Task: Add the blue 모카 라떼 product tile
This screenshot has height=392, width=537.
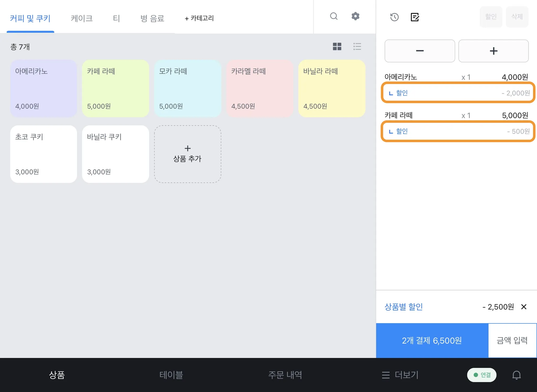Action: [x=187, y=88]
